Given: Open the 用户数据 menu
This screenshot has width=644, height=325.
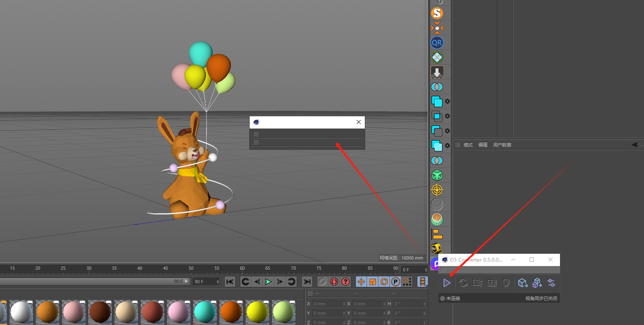Looking at the screenshot, I should pyautogui.click(x=502, y=145).
